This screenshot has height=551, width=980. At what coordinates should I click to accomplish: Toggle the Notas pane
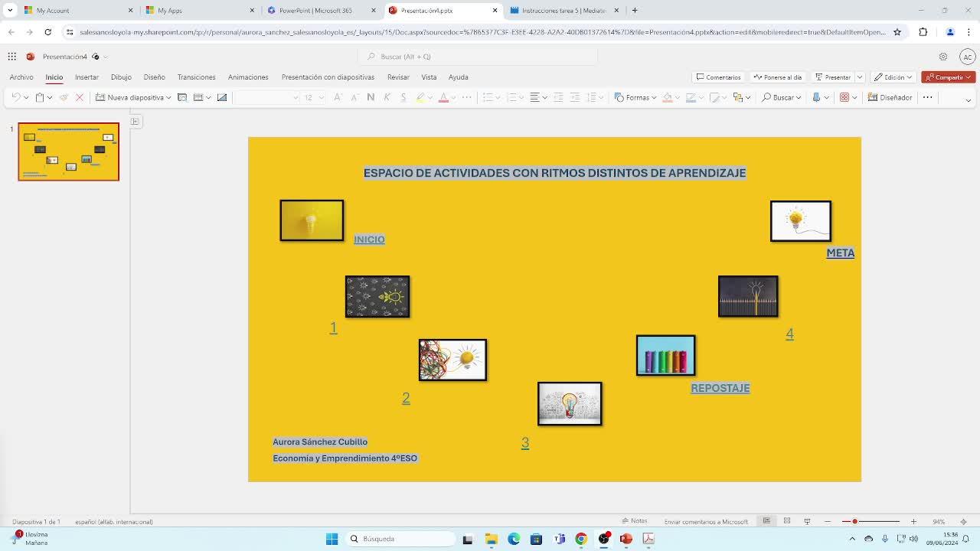635,521
